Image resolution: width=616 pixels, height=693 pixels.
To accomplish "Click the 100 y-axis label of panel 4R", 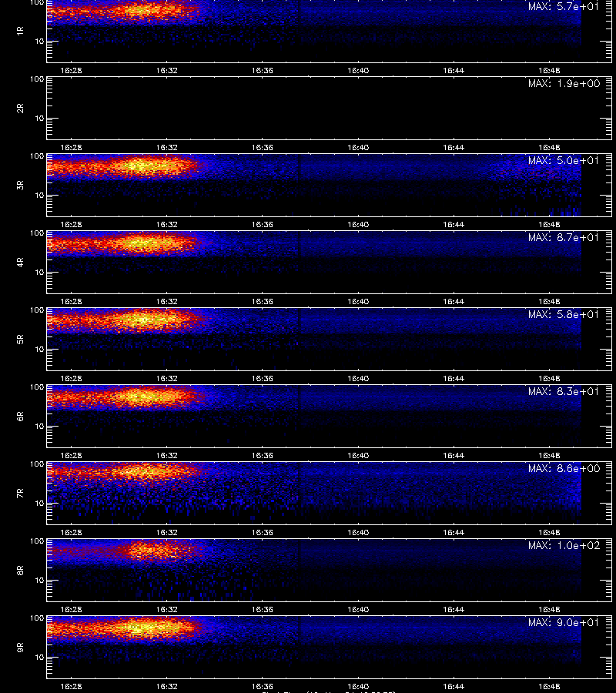I will (x=37, y=233).
